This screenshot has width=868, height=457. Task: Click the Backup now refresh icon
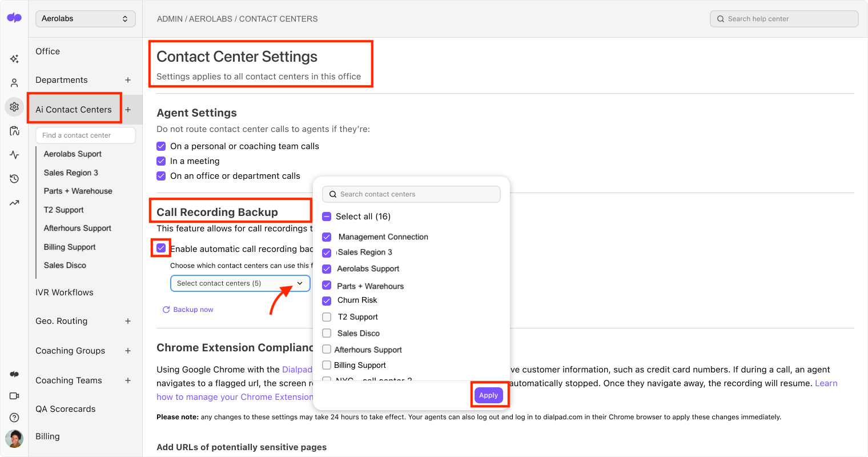166,310
